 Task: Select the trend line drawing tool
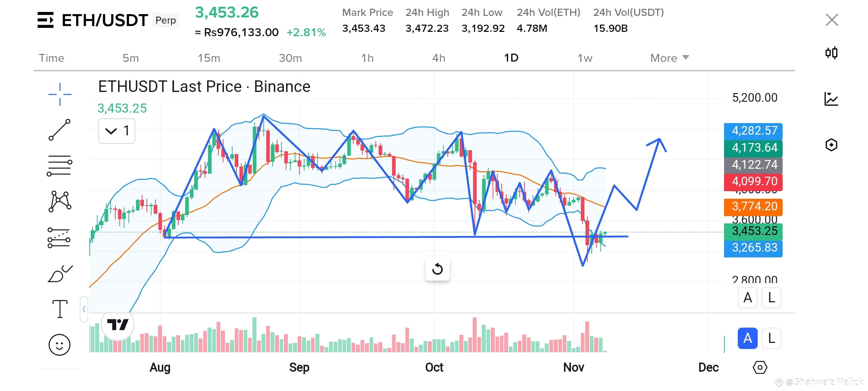click(x=60, y=130)
